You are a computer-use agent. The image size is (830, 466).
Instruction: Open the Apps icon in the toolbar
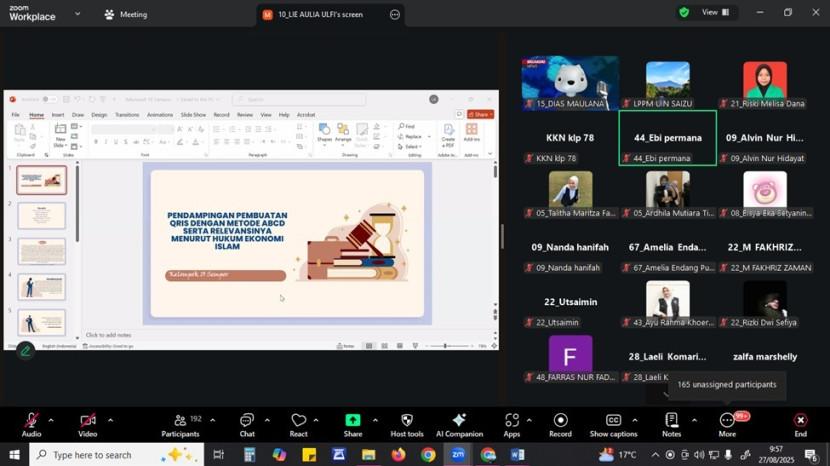click(x=511, y=424)
